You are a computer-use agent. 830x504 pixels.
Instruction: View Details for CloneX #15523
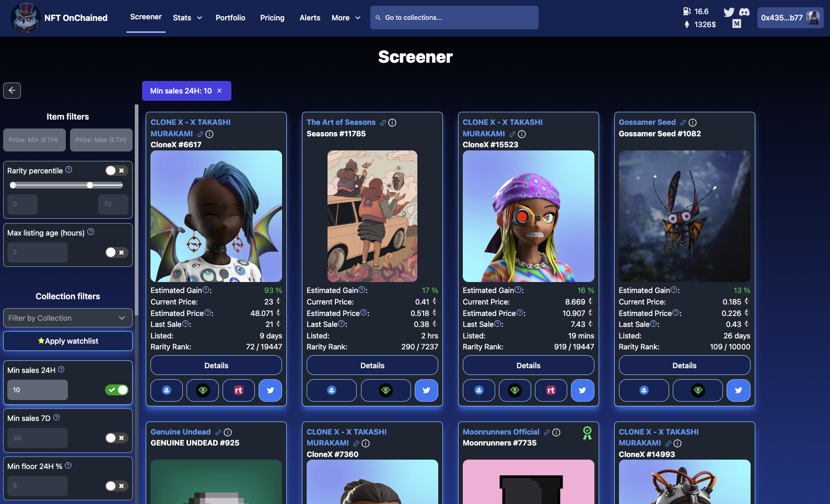(529, 365)
